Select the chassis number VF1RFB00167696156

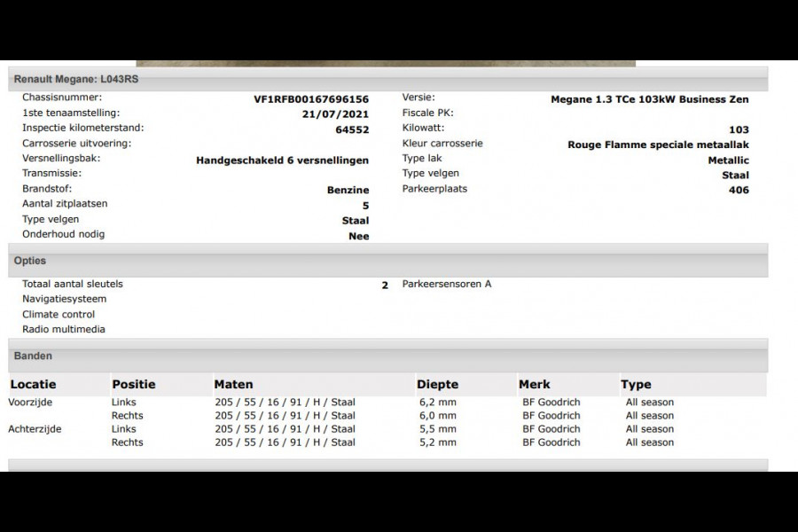(x=311, y=99)
